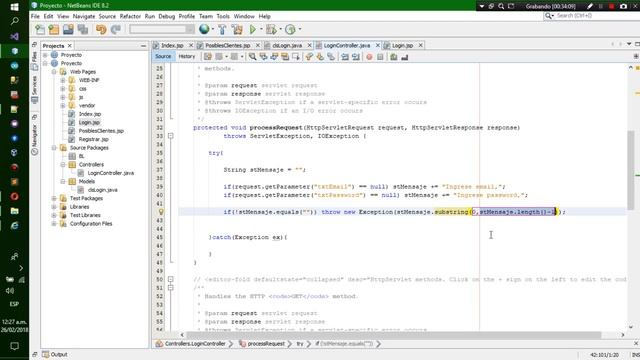Switch to the clsLogin.java editor tab
Viewport: 640px width, 360px height.
coord(287,45)
